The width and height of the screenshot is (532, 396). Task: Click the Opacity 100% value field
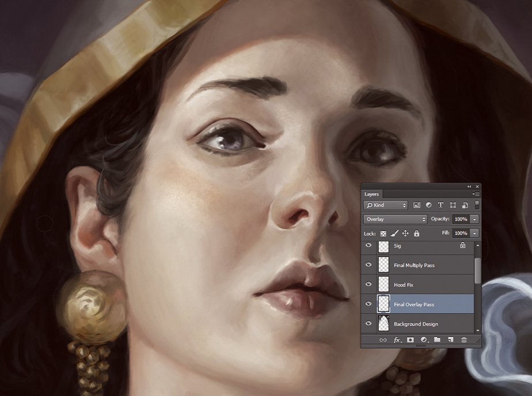[461, 219]
